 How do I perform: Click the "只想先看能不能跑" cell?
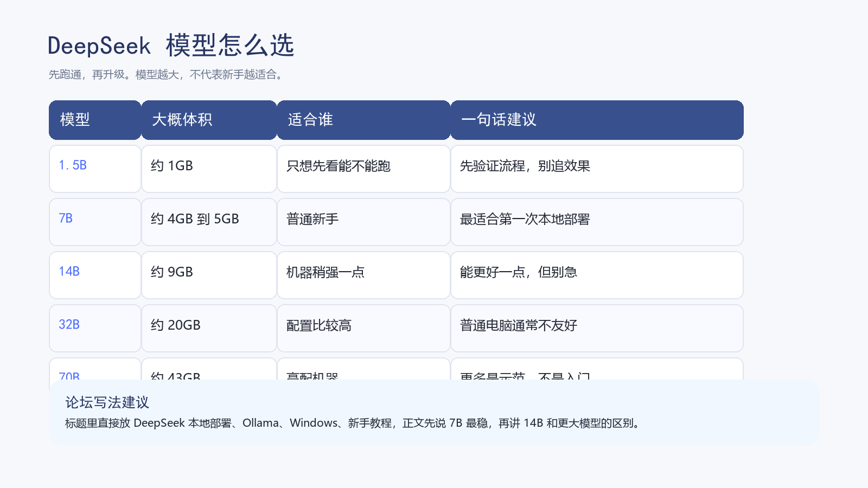click(x=363, y=169)
